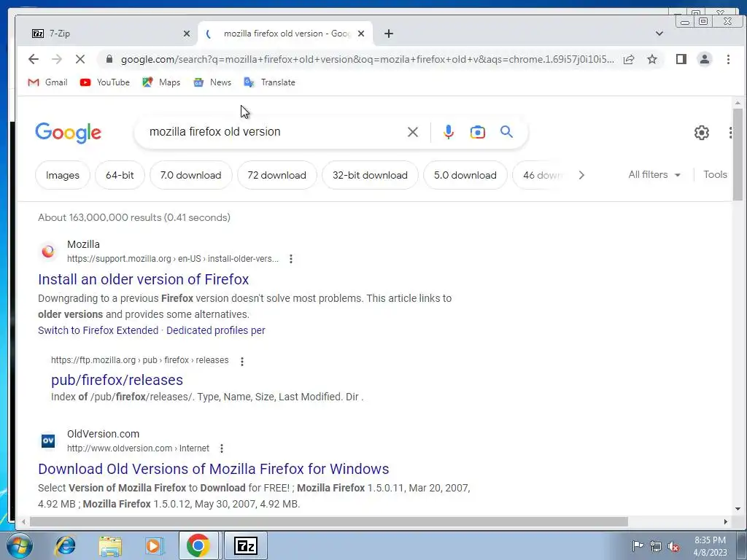Viewport: 747px width, 560px height.
Task: Open Chrome three-dot menu
Action: (728, 59)
